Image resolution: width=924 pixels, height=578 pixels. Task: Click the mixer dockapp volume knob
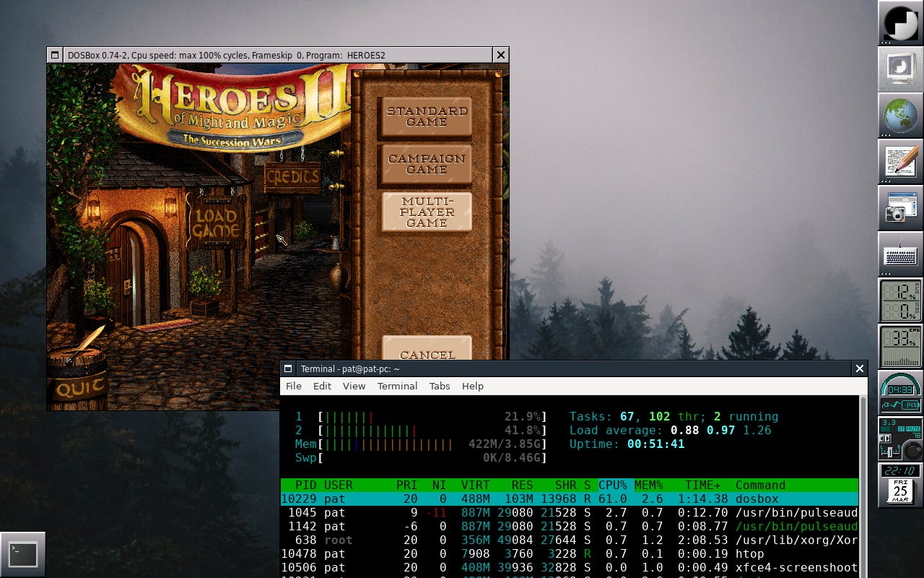click(913, 451)
